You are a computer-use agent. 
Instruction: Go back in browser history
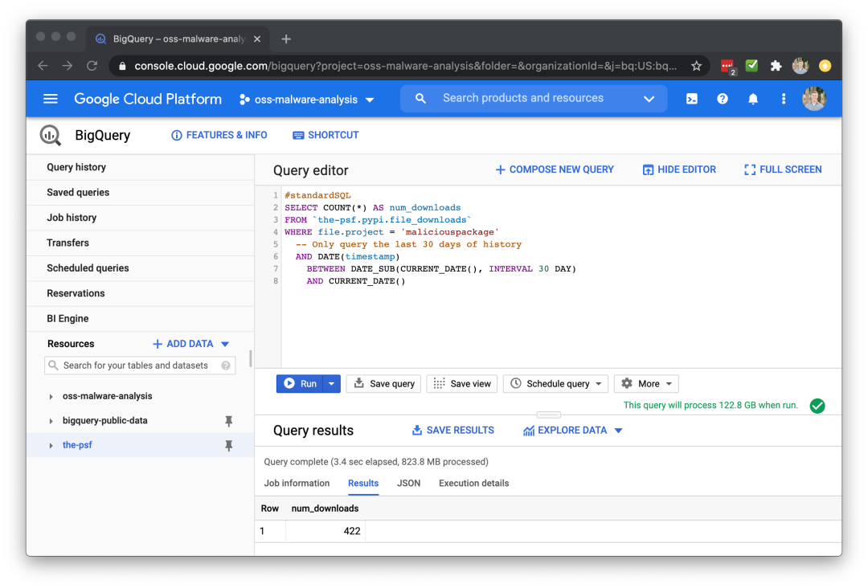click(43, 66)
